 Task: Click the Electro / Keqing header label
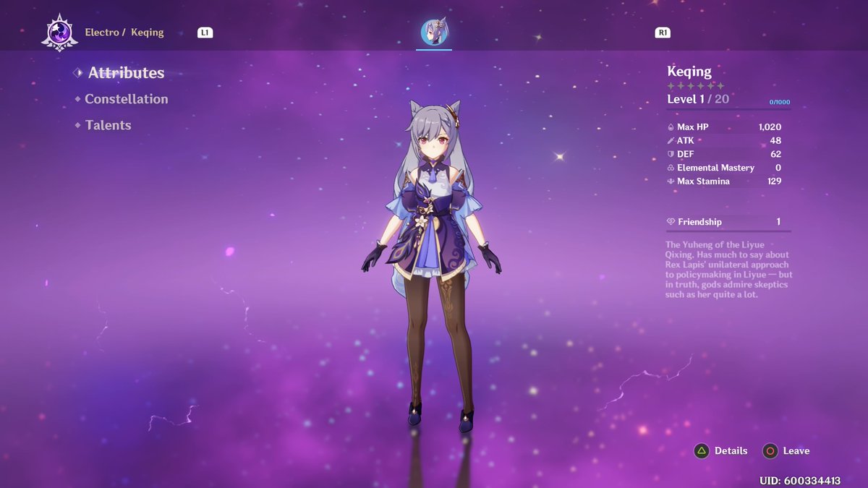(124, 33)
